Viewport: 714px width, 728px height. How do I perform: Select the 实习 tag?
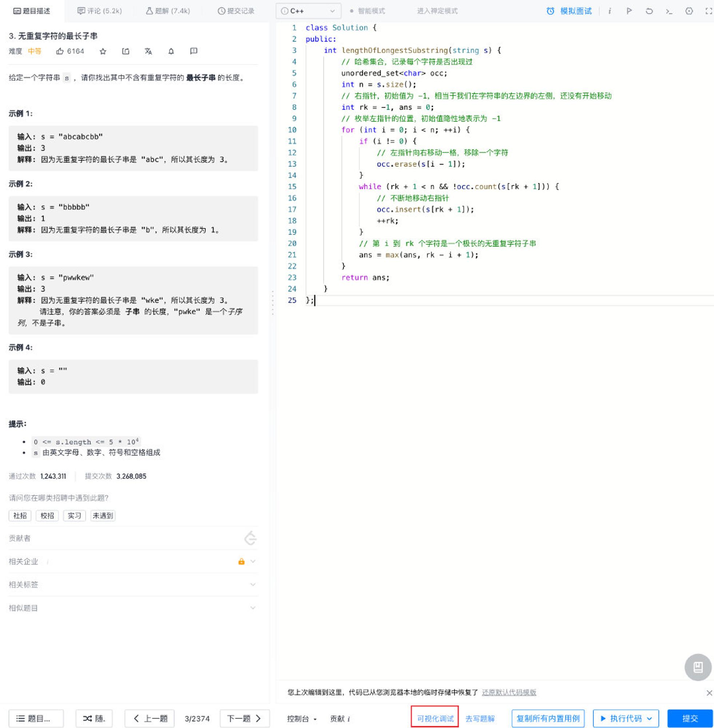[x=74, y=515]
